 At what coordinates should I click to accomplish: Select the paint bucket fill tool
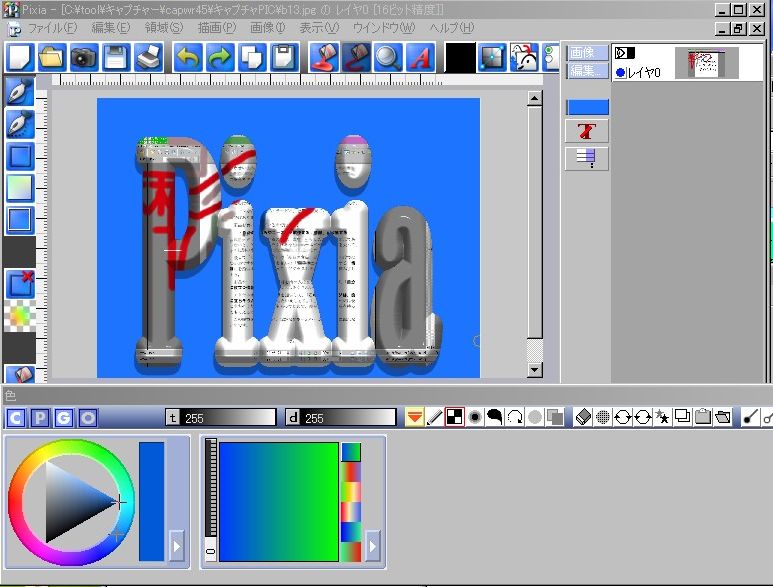[324, 58]
